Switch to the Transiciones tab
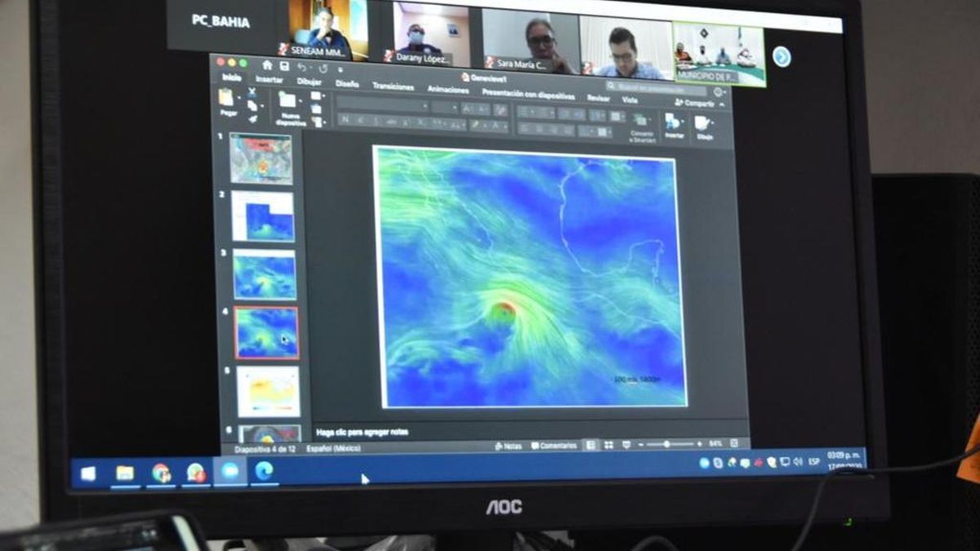The image size is (980, 551). pos(393,86)
